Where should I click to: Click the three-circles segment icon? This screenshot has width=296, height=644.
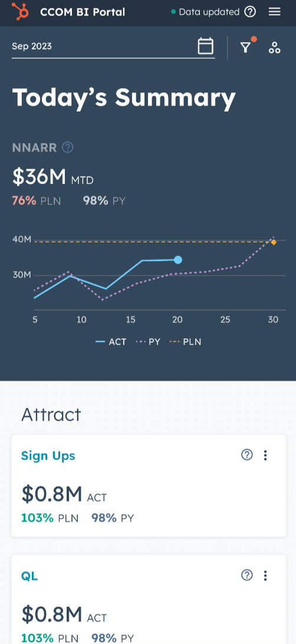click(274, 48)
